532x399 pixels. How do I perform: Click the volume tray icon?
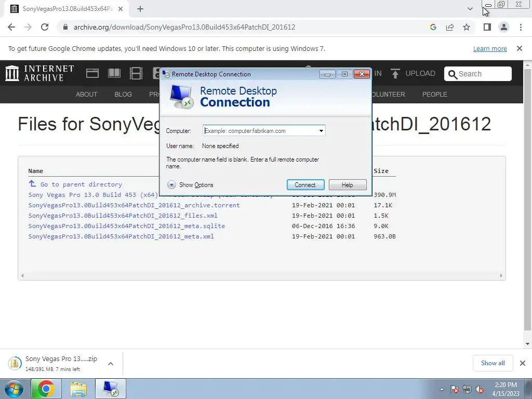pos(480,389)
